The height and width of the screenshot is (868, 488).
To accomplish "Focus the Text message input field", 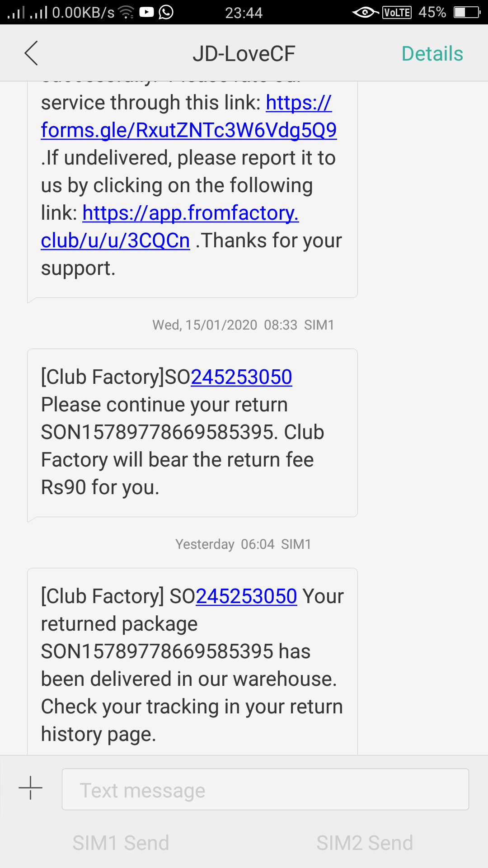I will pyautogui.click(x=265, y=789).
